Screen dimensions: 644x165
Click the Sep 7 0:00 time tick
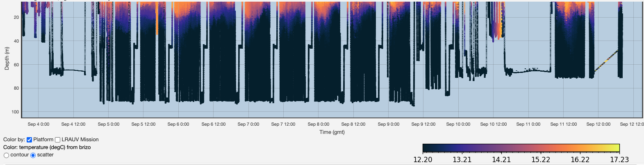[x=248, y=124]
